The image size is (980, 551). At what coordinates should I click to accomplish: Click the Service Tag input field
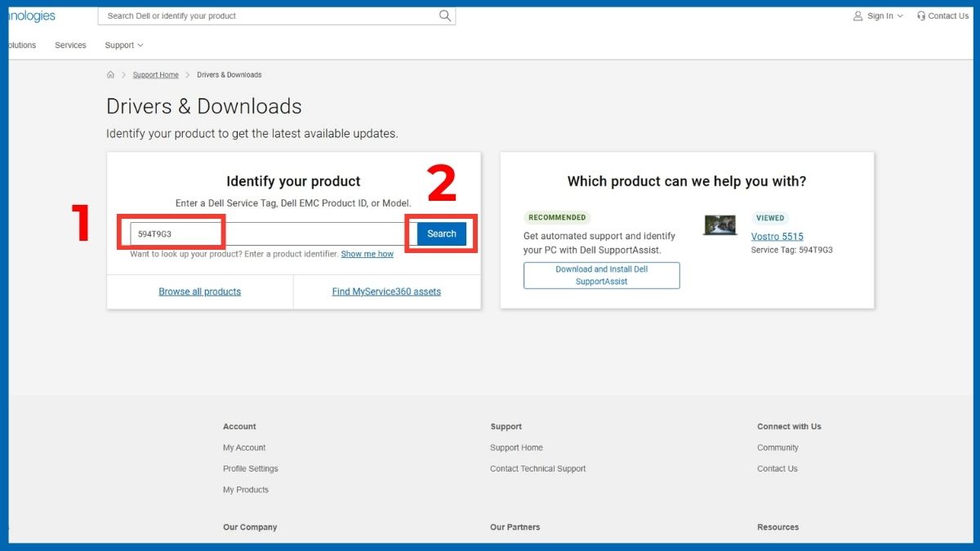(268, 234)
